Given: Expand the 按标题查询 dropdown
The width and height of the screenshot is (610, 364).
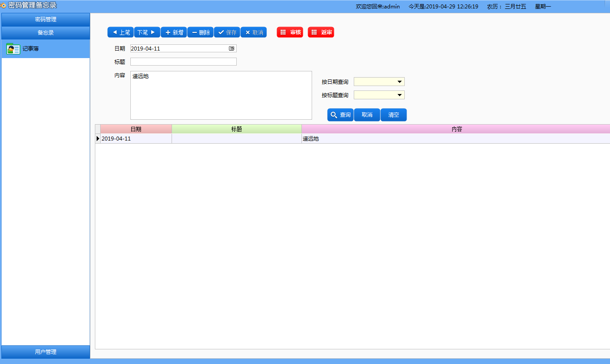Looking at the screenshot, I should coord(399,95).
